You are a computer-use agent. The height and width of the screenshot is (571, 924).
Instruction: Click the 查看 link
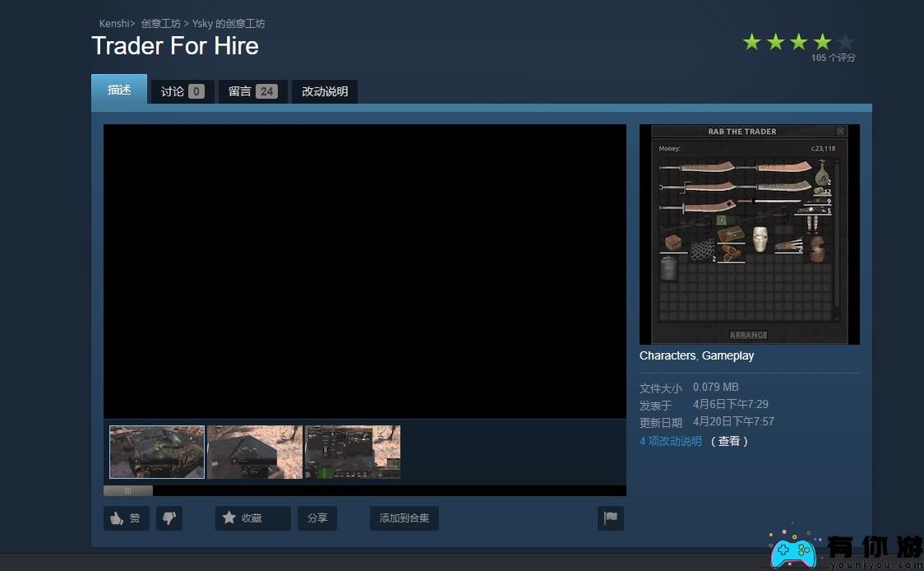729,441
